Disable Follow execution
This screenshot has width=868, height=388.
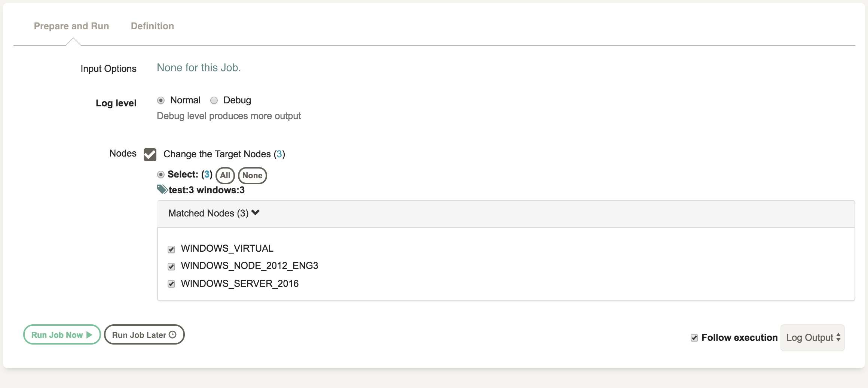pyautogui.click(x=695, y=337)
